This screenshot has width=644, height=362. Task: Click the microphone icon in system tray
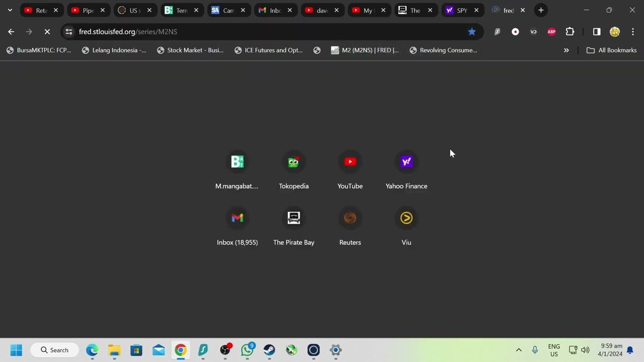click(x=535, y=350)
